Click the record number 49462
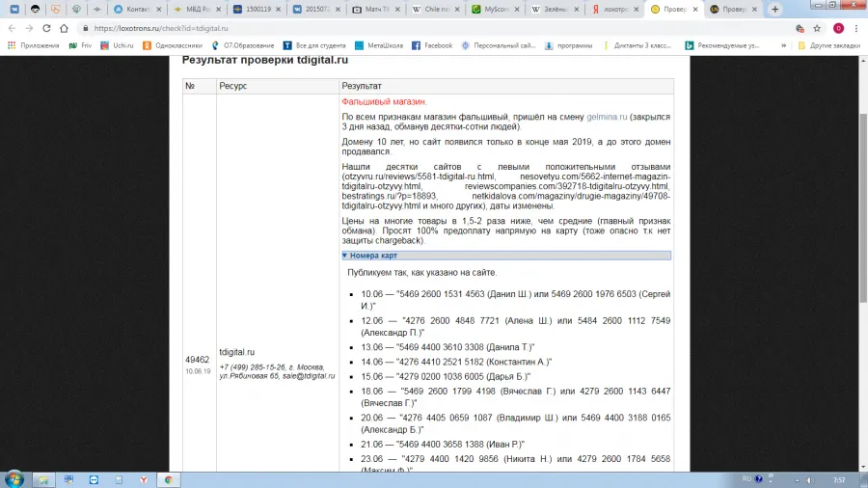 (x=197, y=360)
